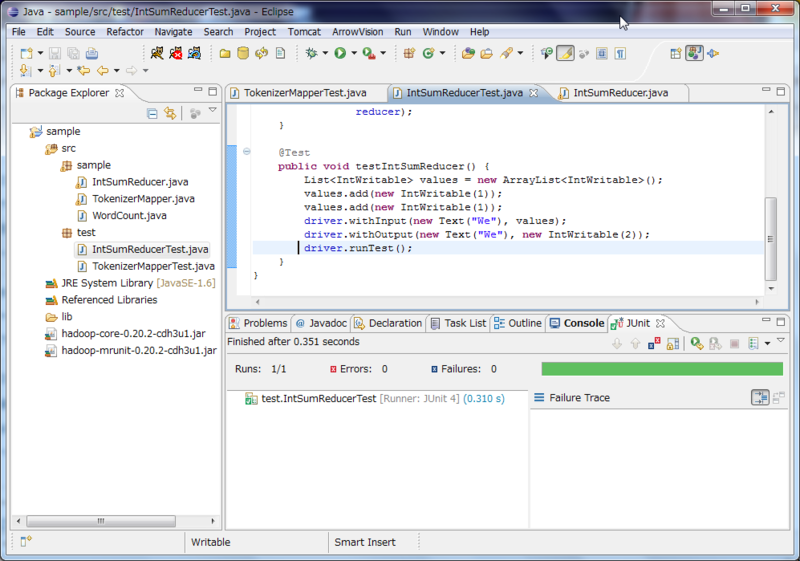The height and width of the screenshot is (561, 800).
Task: Click the Back navigation arrow icon
Action: point(103,70)
